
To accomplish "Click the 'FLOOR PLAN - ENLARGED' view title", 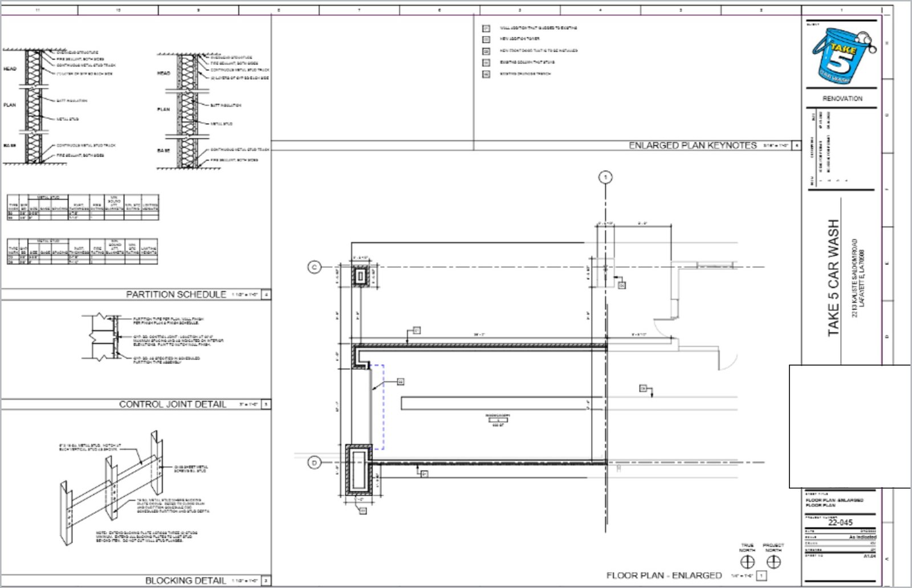I will pyautogui.click(x=664, y=576).
